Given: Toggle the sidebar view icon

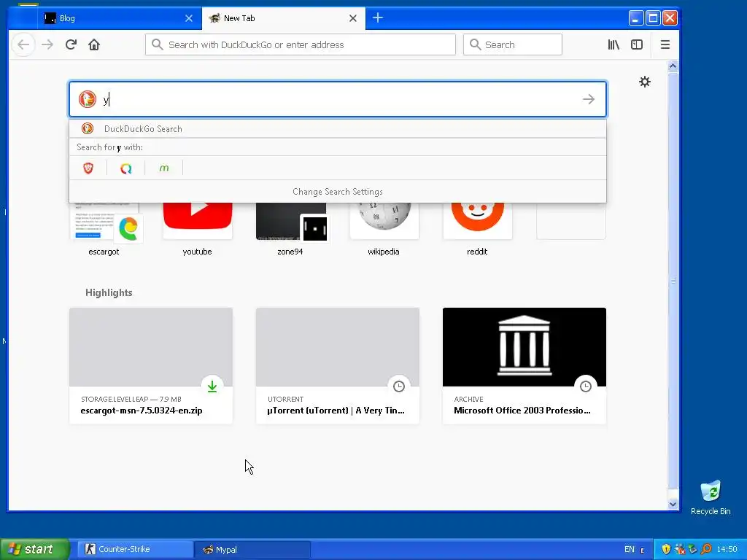Looking at the screenshot, I should click(x=636, y=44).
